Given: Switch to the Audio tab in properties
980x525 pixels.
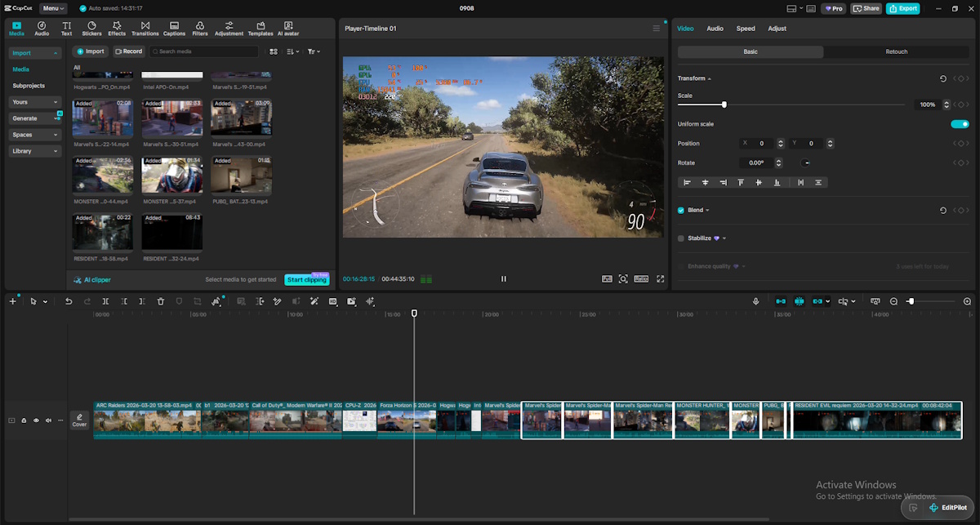Looking at the screenshot, I should tap(715, 29).
